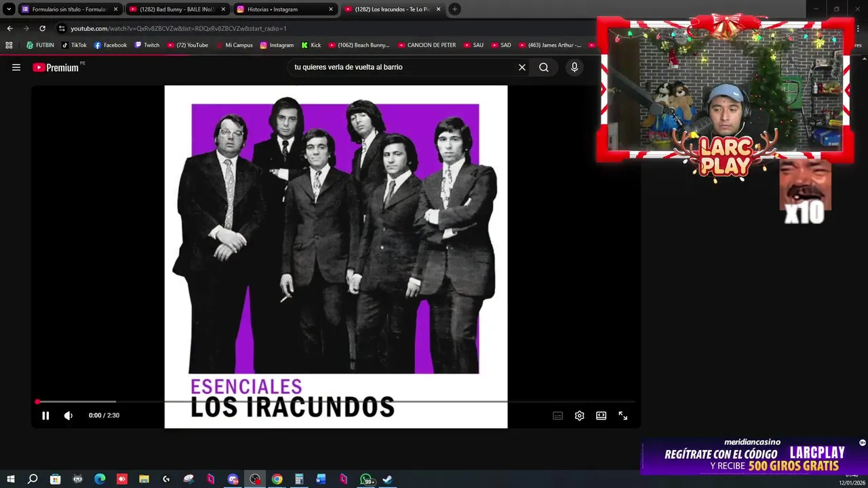This screenshot has height=488, width=868.
Task: Clear the search query with X
Action: click(x=522, y=67)
